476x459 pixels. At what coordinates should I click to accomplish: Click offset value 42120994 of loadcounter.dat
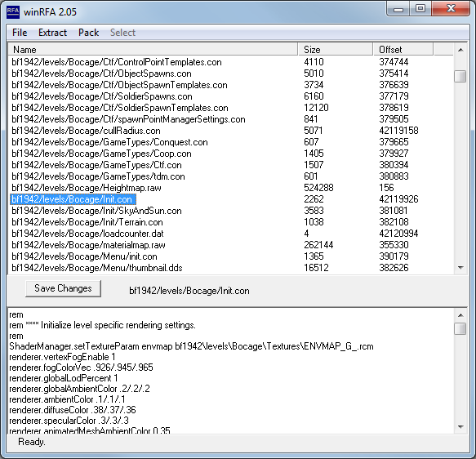(x=398, y=234)
